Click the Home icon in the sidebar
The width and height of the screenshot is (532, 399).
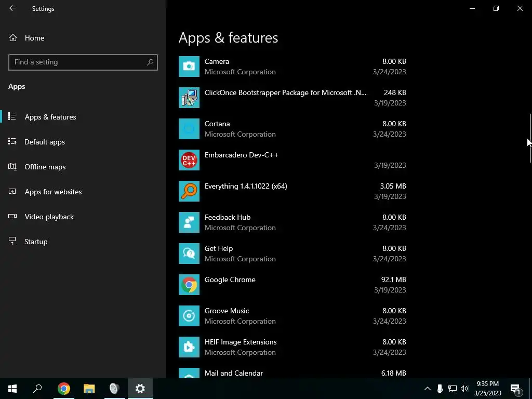13,38
